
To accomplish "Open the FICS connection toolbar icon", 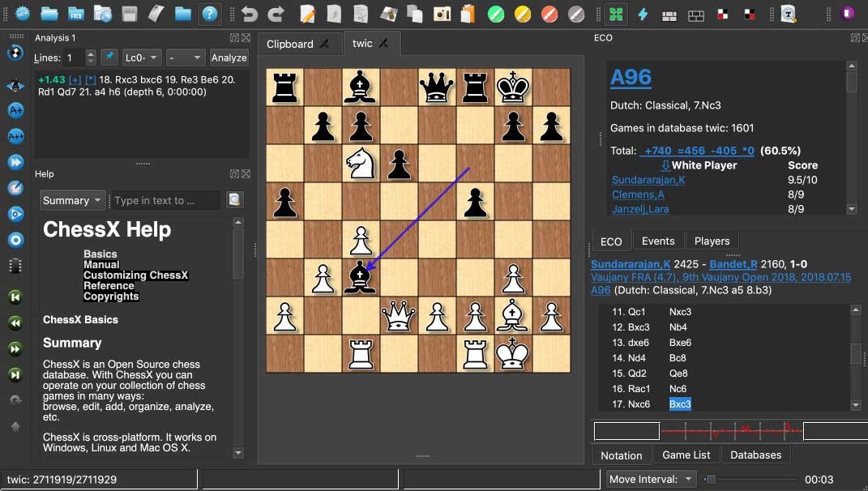I will [75, 14].
